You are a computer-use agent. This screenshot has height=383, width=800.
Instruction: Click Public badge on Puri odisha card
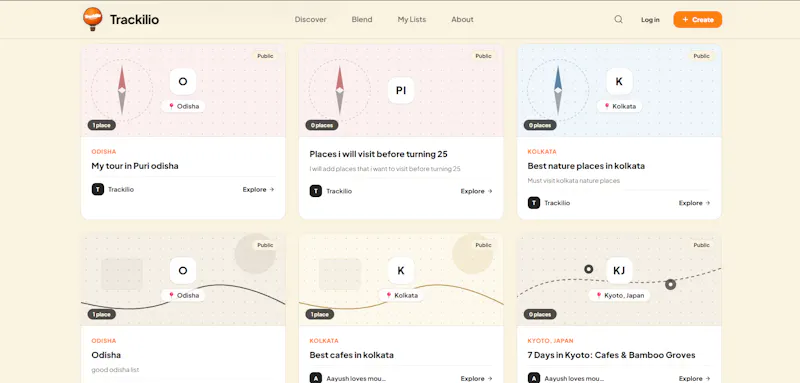(x=265, y=56)
